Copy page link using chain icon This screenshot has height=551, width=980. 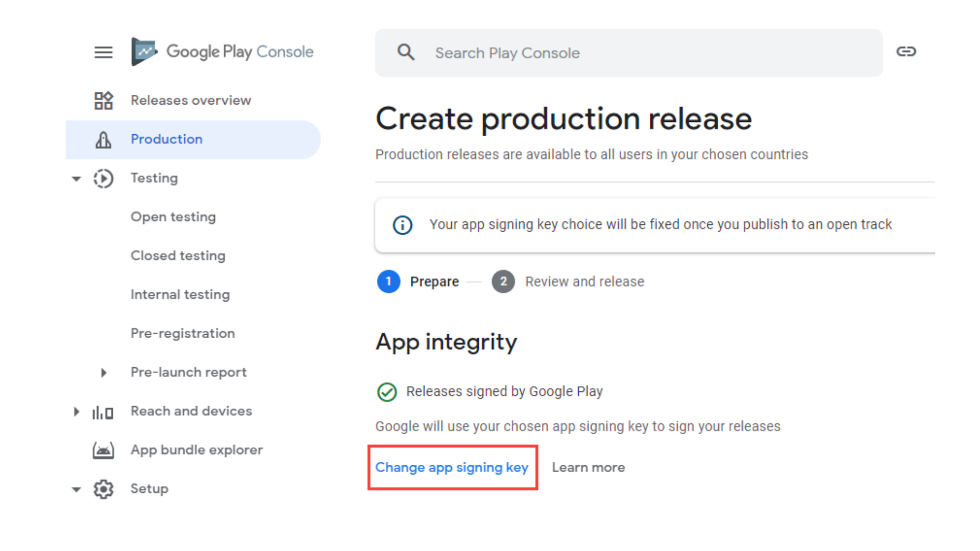tap(906, 52)
